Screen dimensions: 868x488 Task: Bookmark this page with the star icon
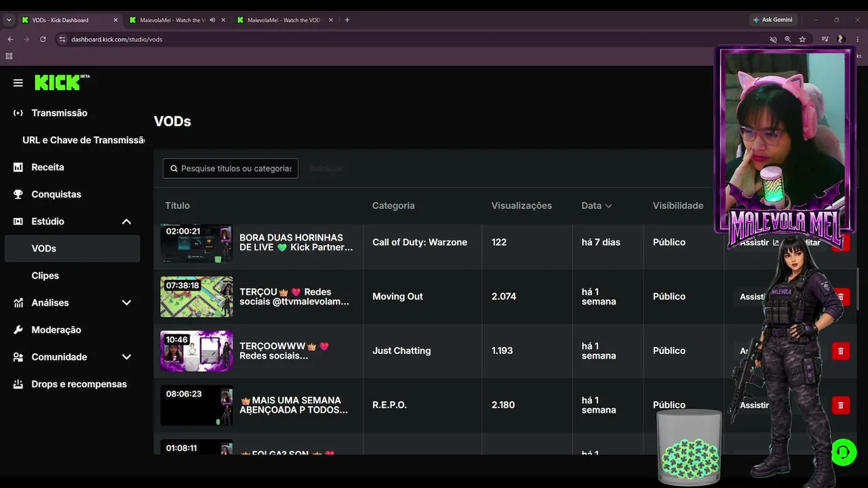coord(802,39)
